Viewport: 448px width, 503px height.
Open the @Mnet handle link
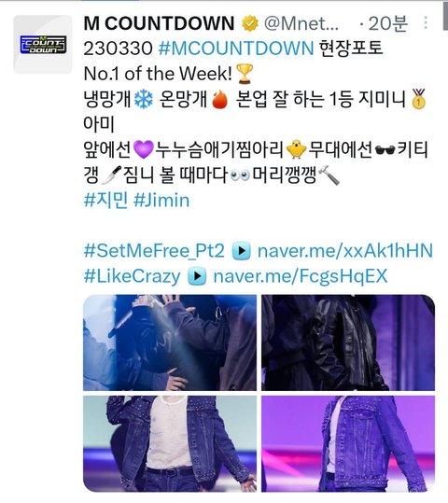click(301, 23)
